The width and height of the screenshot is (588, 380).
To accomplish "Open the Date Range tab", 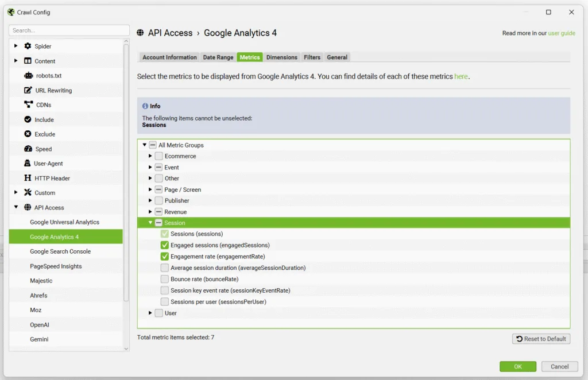I will click(x=218, y=57).
